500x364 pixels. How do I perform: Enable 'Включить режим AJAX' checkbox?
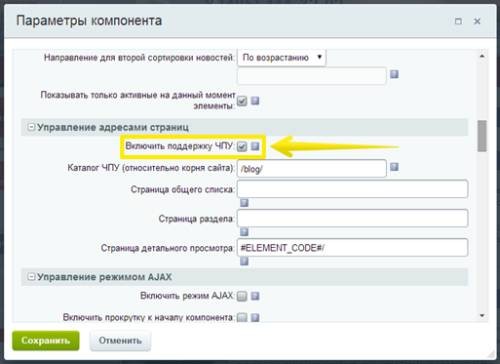click(242, 296)
